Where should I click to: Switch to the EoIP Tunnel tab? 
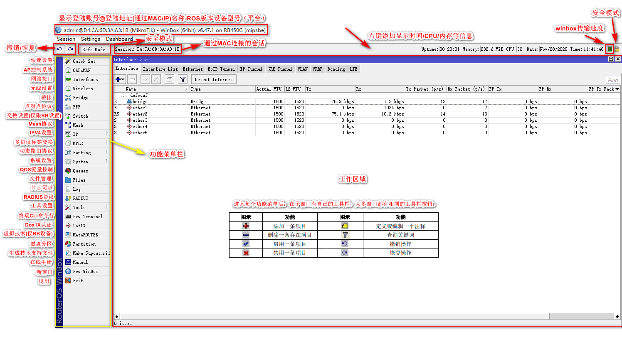click(x=221, y=69)
